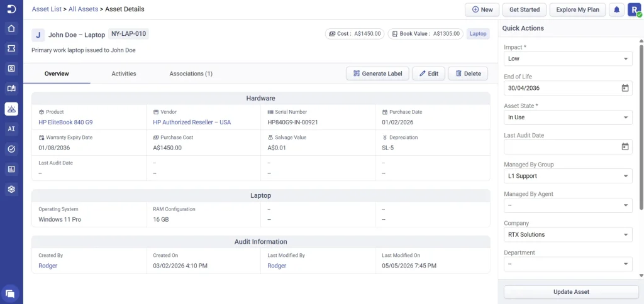
Task: Click the Last Audit Date input field
Action: [x=568, y=147]
